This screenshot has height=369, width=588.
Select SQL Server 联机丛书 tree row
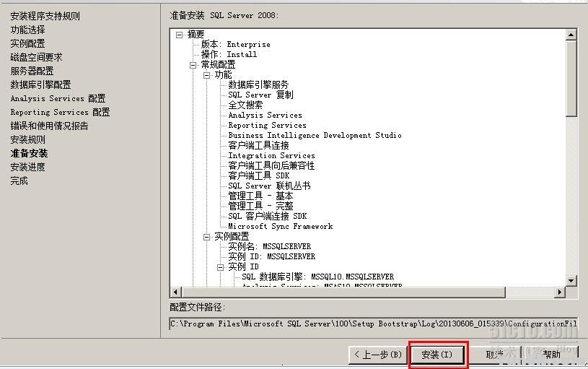(269, 186)
